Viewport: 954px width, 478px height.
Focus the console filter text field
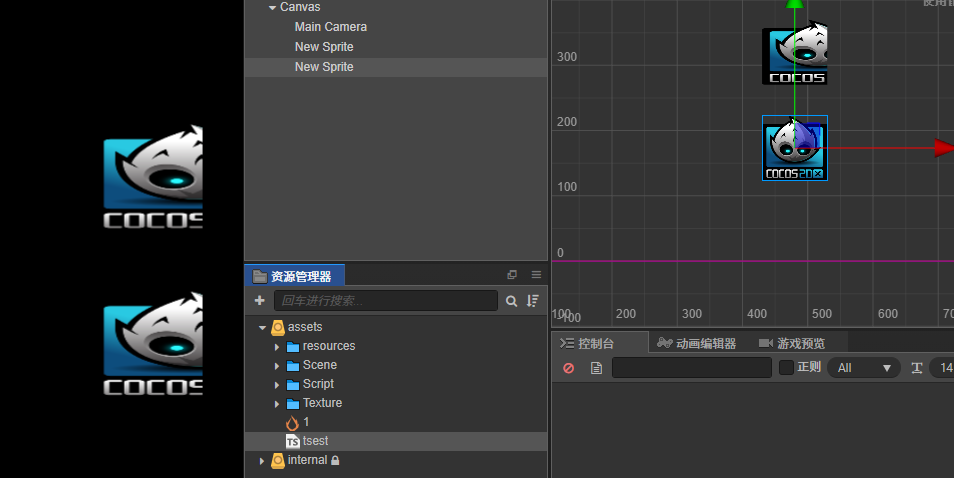point(692,367)
